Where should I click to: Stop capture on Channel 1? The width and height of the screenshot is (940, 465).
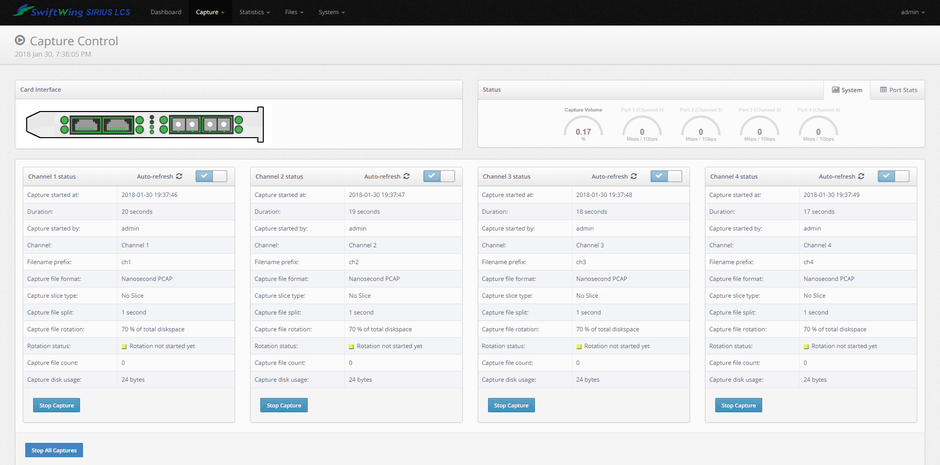tap(57, 405)
